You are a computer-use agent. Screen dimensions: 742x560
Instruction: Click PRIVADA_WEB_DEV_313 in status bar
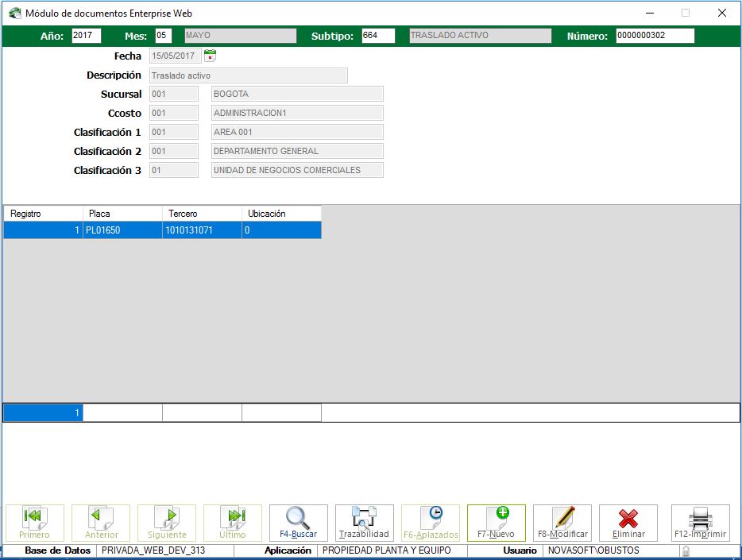pyautogui.click(x=153, y=550)
